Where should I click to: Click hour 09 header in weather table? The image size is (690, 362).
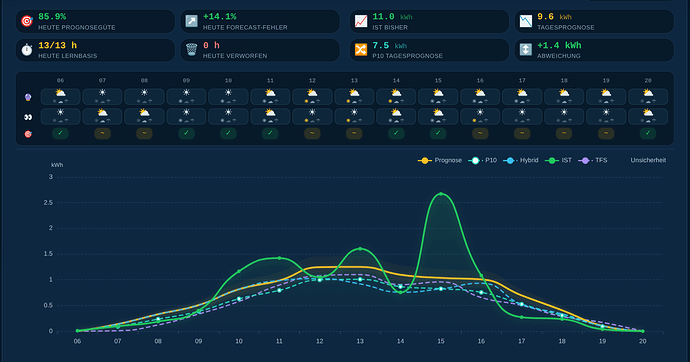[187, 80]
